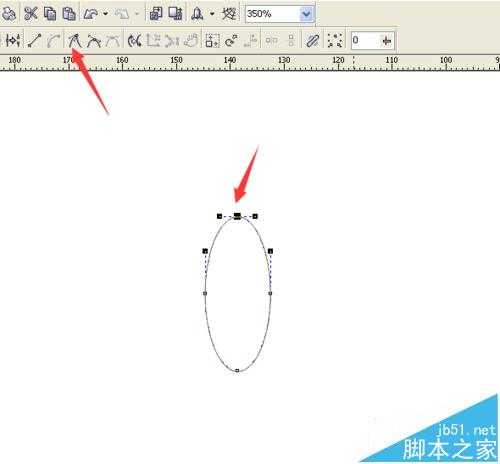
Task: Click the Paste clipboard icon
Action: pos(69,14)
